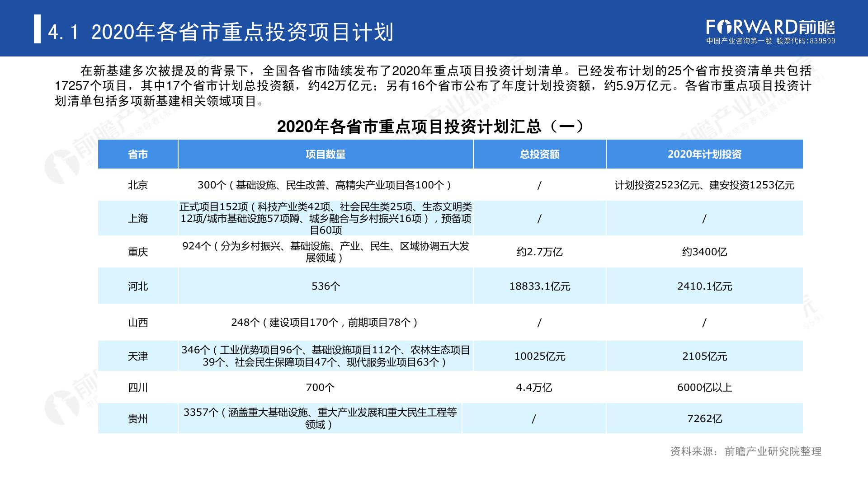Viewport: 868px width, 488px height.
Task: Click the '18833.1亿元' cell
Action: pyautogui.click(x=539, y=286)
